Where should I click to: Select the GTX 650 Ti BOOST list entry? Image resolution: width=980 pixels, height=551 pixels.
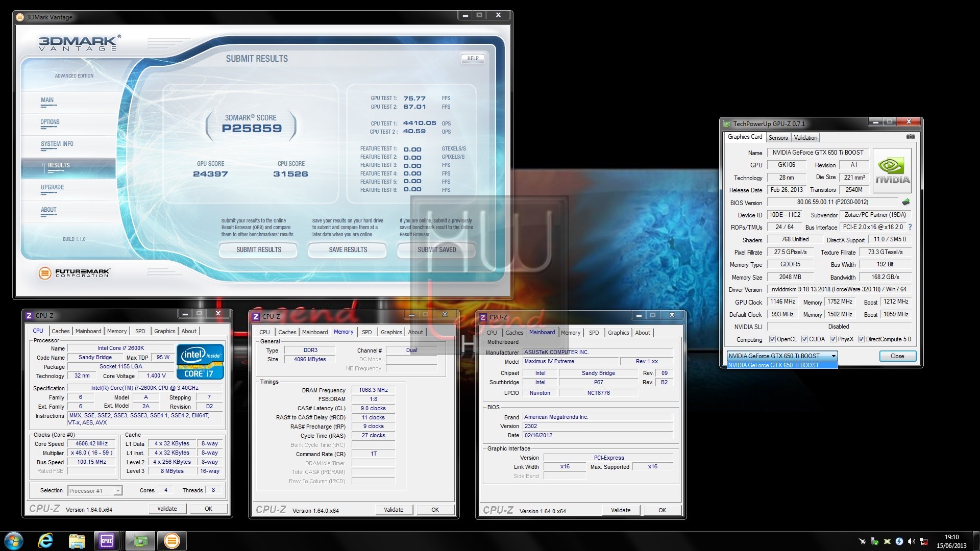click(x=782, y=365)
